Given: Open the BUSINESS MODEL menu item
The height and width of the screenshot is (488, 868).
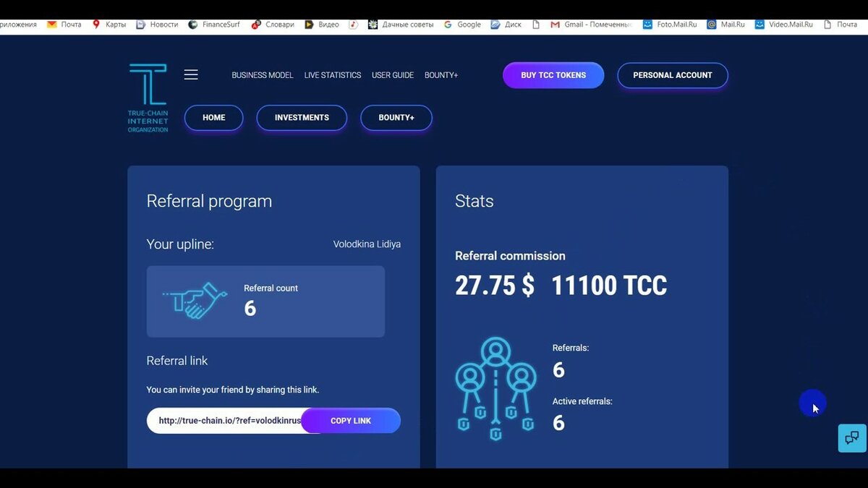Looking at the screenshot, I should pos(263,75).
